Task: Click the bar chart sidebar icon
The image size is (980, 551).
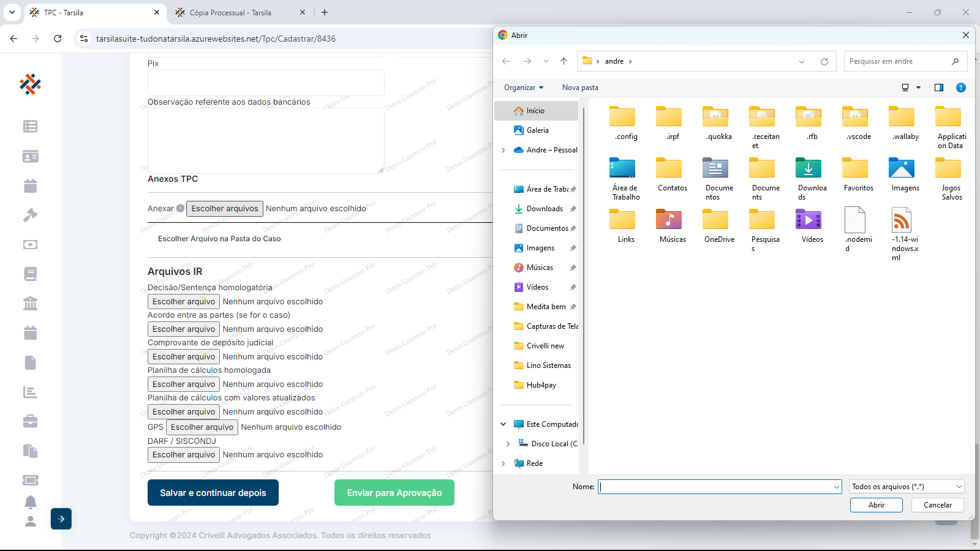Action: [30, 392]
